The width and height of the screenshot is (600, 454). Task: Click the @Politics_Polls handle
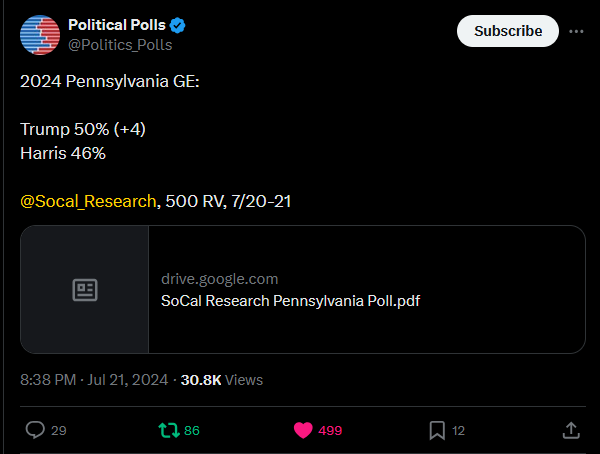120,44
